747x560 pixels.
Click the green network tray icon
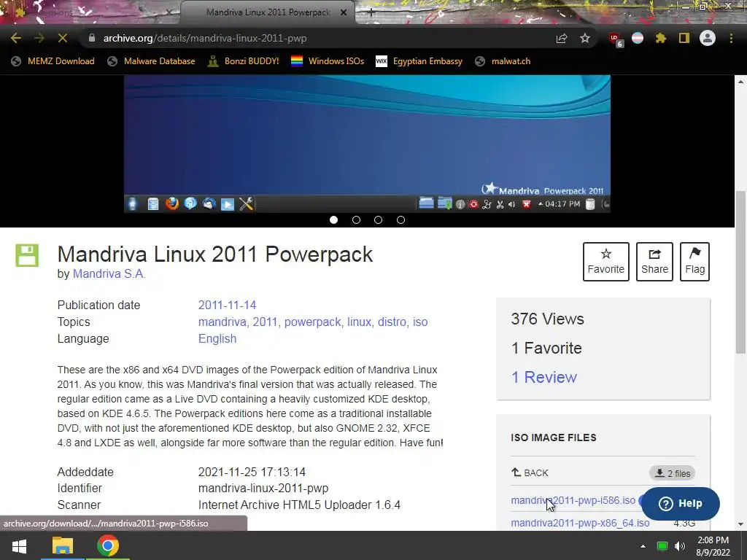pyautogui.click(x=662, y=546)
